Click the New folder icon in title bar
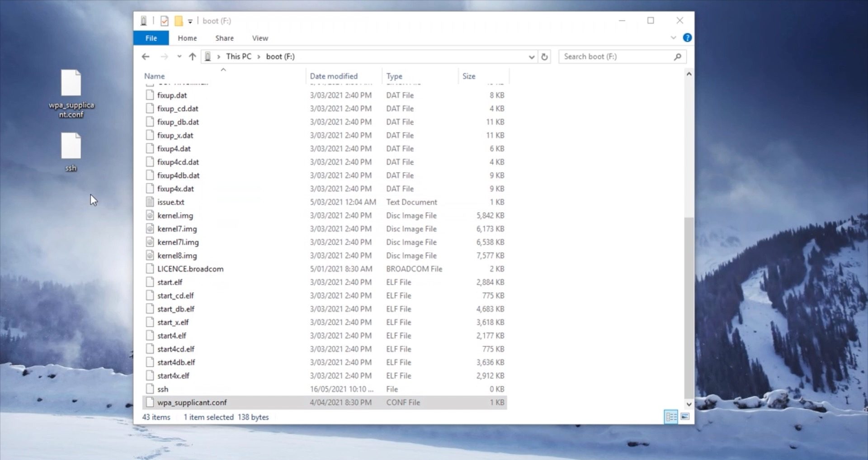868x460 pixels. (179, 21)
